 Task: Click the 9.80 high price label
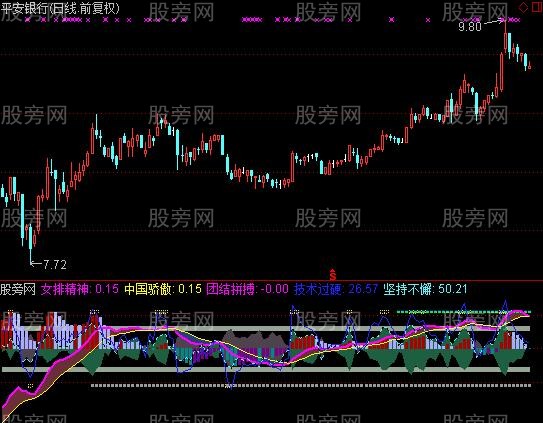coord(470,26)
